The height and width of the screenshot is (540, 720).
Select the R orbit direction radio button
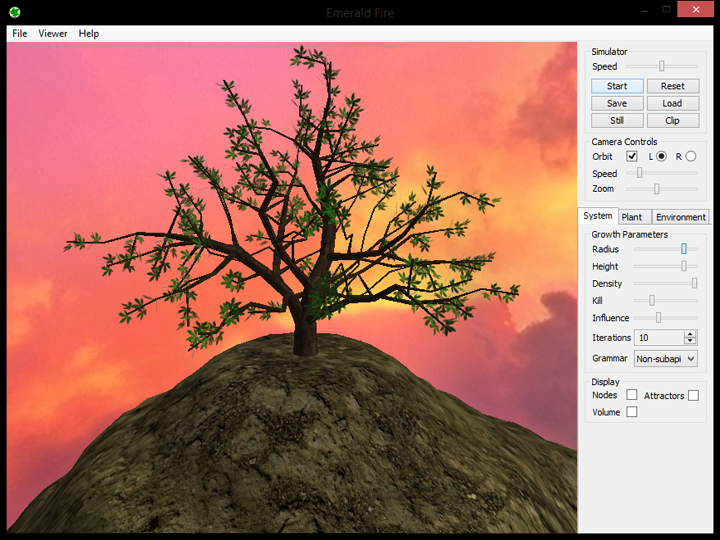690,156
